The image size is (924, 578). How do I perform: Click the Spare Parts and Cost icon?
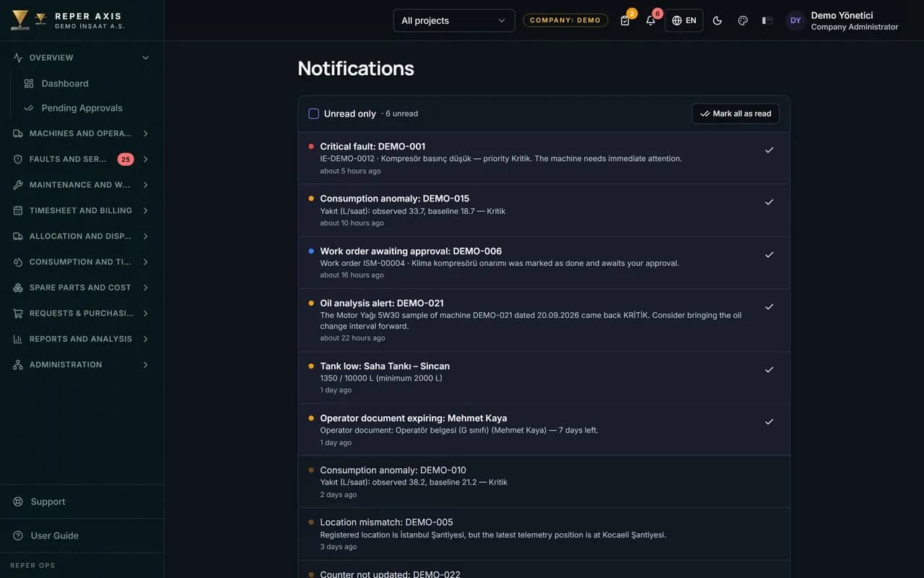[x=18, y=288]
